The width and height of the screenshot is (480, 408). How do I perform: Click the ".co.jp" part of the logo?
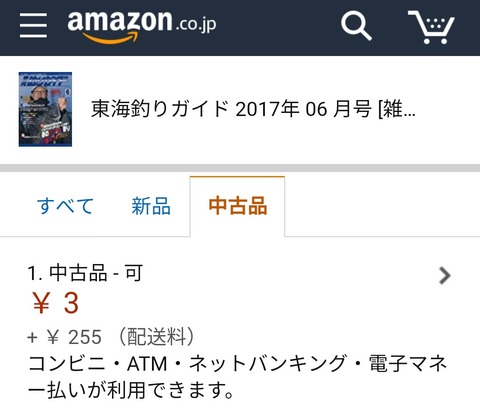(196, 24)
